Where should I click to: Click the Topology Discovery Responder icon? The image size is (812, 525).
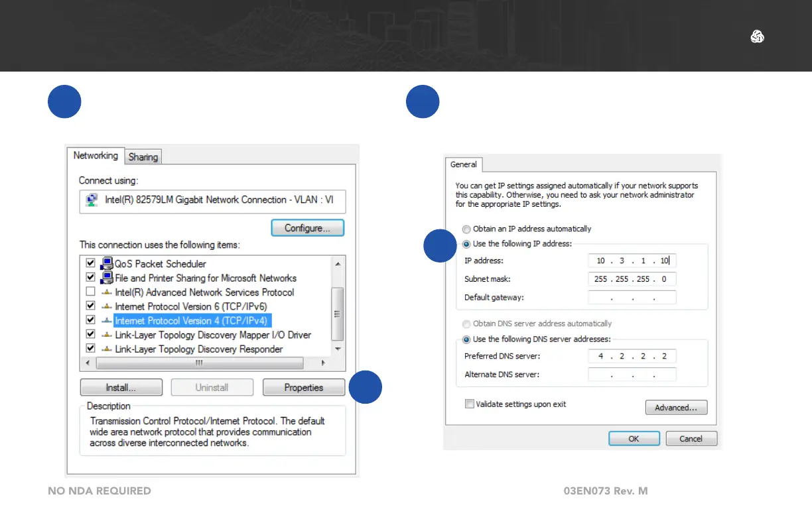[x=106, y=349]
